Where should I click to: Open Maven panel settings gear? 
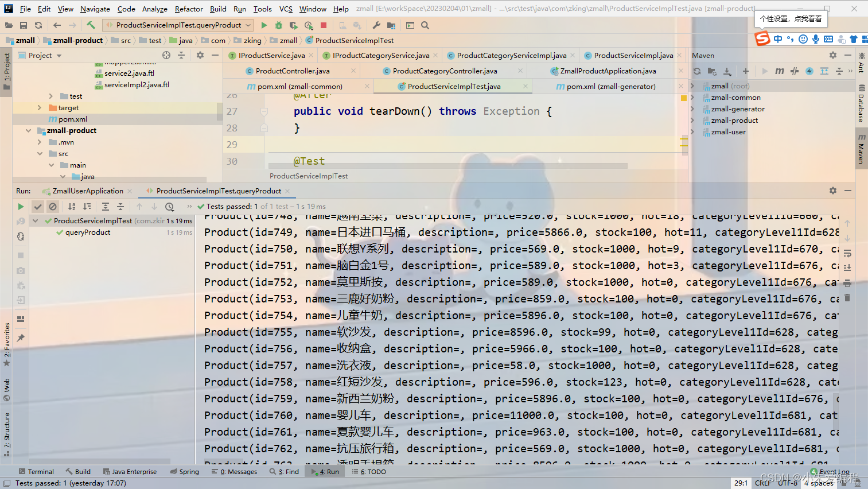pyautogui.click(x=833, y=55)
